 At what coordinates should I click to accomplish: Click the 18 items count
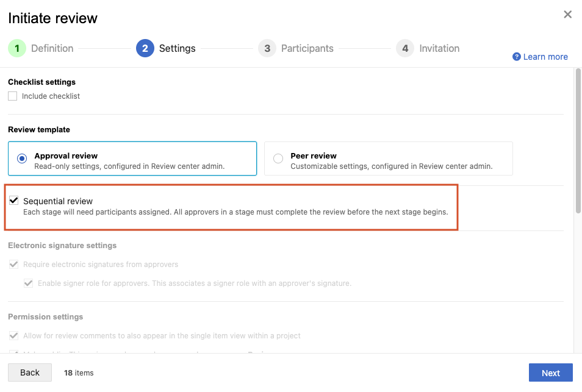pos(79,372)
